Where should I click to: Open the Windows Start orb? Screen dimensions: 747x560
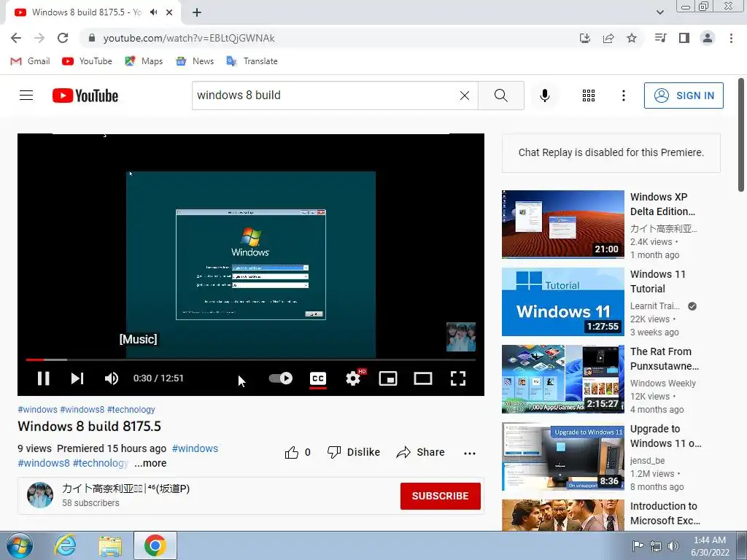[x=20, y=545]
